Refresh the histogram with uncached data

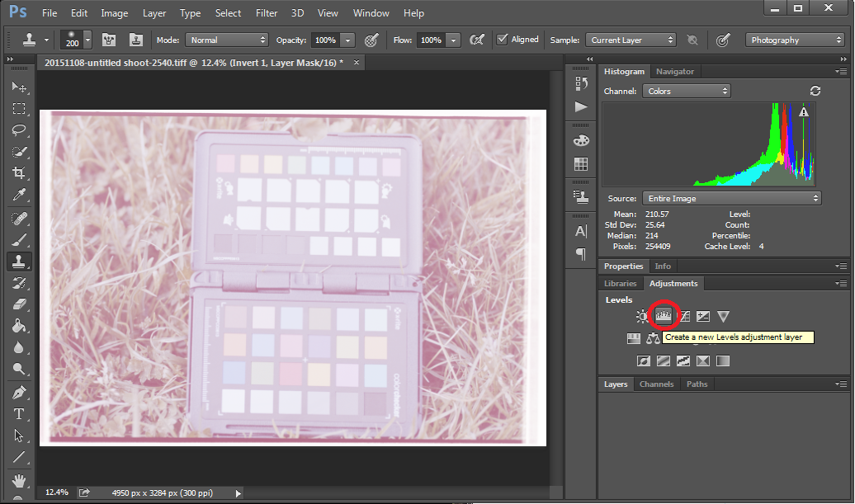coord(815,91)
